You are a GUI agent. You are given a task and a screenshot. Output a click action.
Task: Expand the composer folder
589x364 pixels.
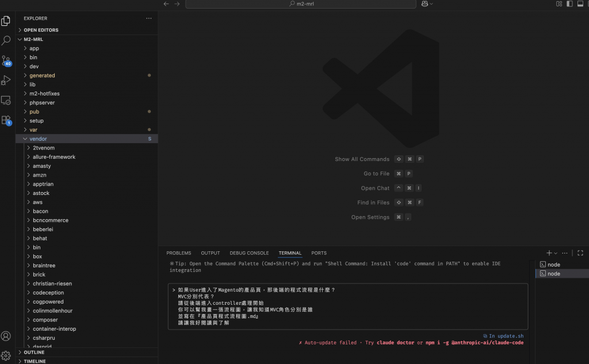click(87, 320)
